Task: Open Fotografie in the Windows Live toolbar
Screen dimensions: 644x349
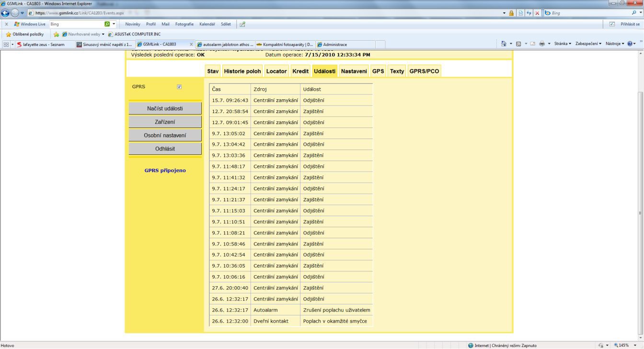Action: pyautogui.click(x=184, y=24)
